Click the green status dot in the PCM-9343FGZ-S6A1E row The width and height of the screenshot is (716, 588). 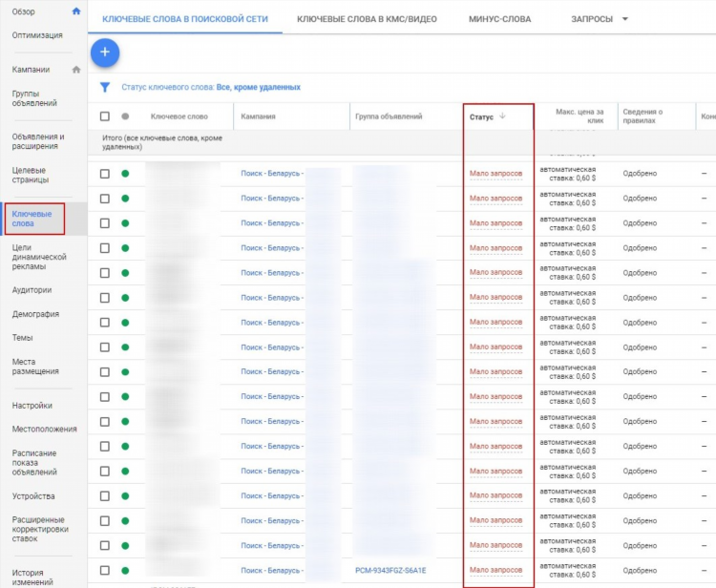point(125,570)
